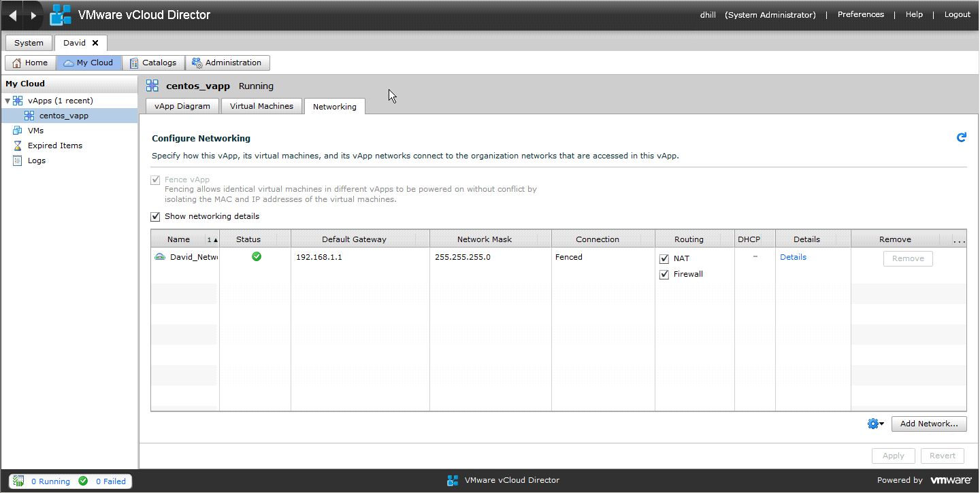Click the centos_vapp icon in header

(x=152, y=86)
